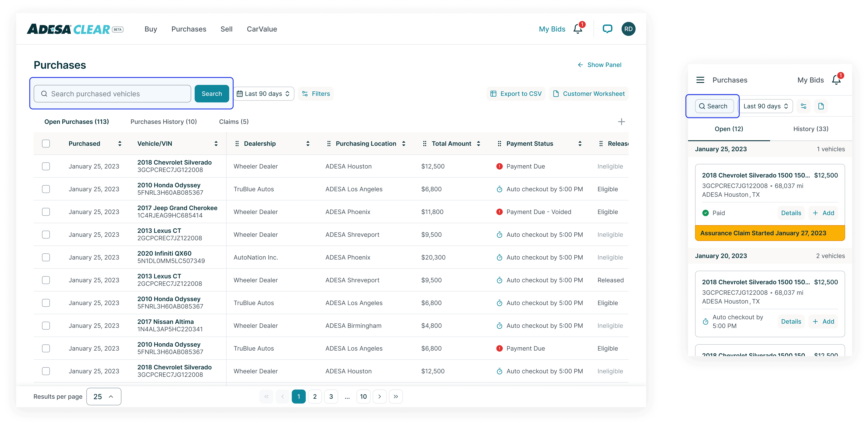Switch to the Purchases History (10) tab

click(x=163, y=122)
